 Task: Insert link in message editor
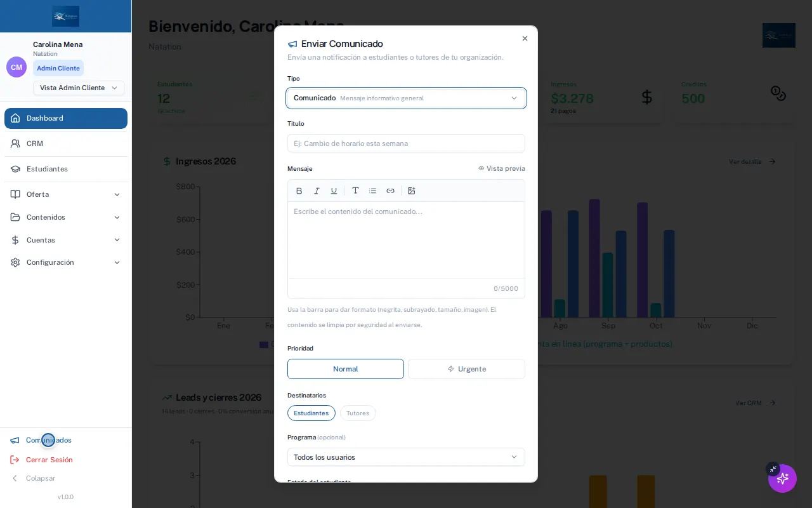[x=390, y=190]
